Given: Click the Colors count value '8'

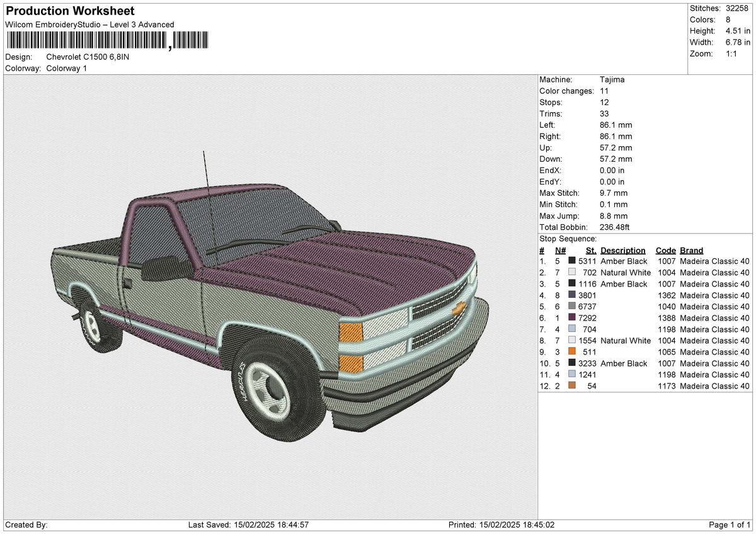Looking at the screenshot, I should tap(728, 20).
